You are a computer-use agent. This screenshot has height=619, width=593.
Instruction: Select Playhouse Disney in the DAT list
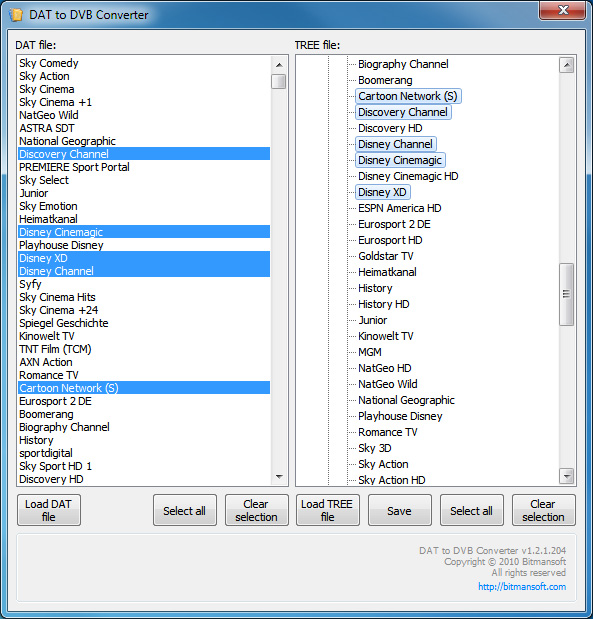click(144, 245)
